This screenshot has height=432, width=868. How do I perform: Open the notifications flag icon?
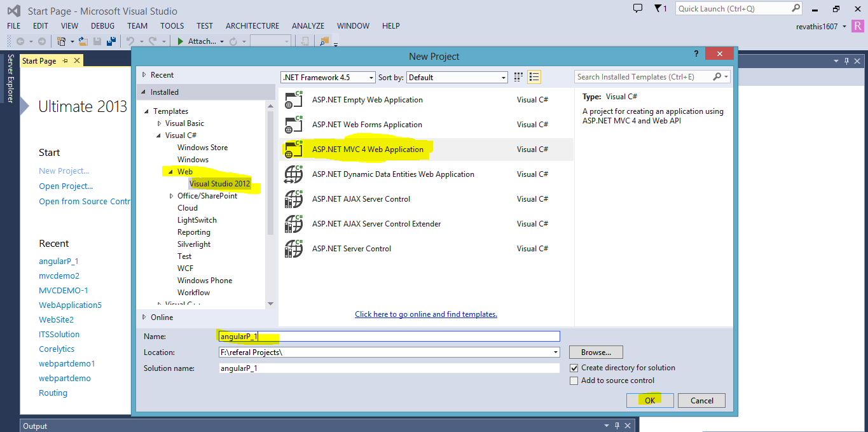[657, 9]
